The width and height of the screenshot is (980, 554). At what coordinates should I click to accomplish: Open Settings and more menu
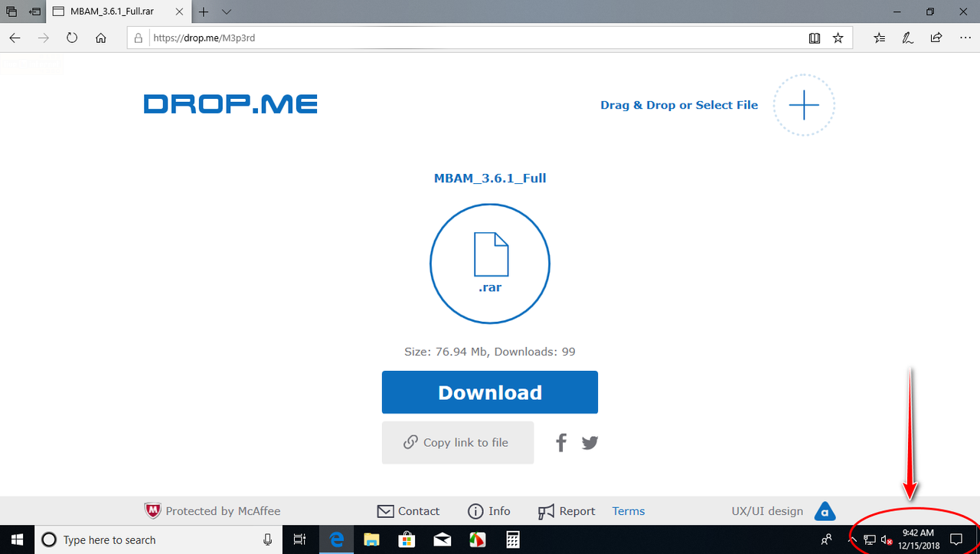coord(964,38)
